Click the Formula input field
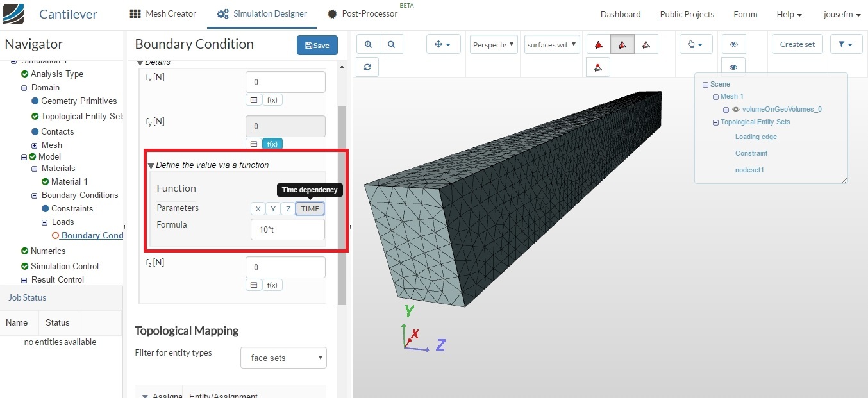Screen dimensions: 868x398 coord(288,229)
